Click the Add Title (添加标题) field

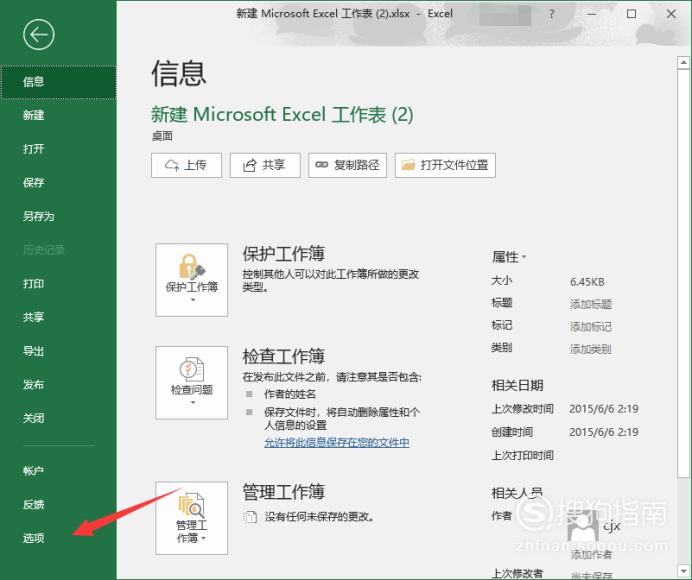click(590, 304)
